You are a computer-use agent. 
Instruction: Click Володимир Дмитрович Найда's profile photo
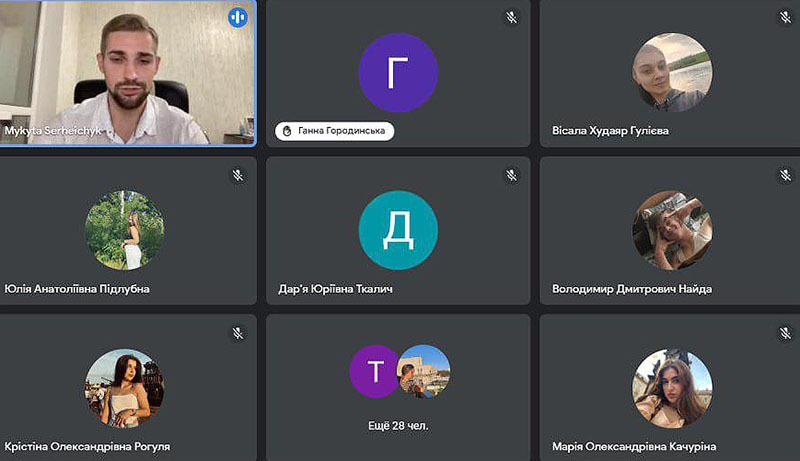coord(672,230)
